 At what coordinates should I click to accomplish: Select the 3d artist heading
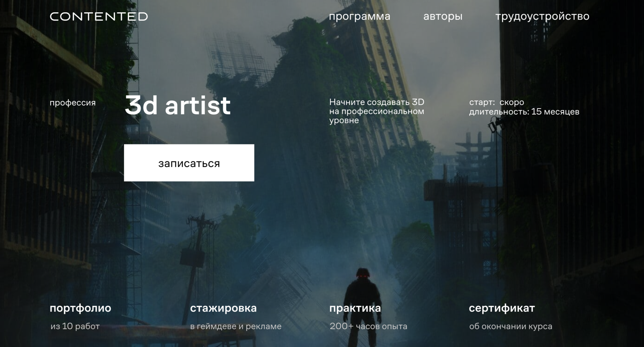click(178, 105)
